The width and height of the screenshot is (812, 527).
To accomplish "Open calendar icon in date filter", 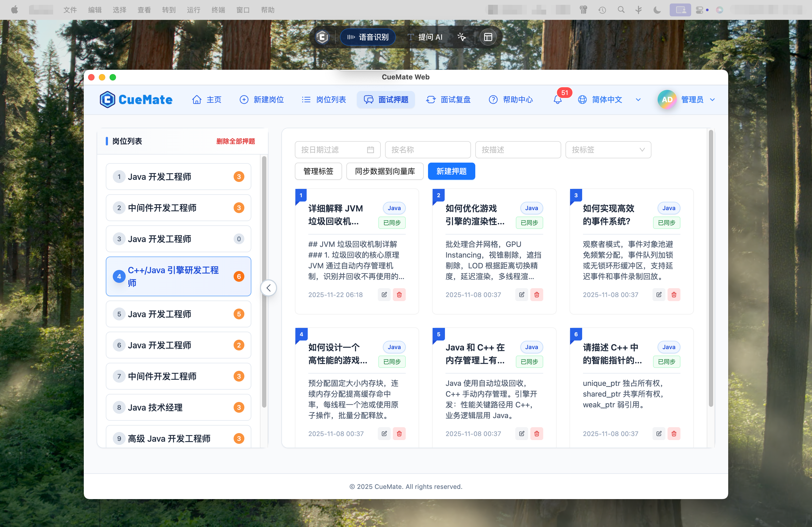I will [x=370, y=150].
